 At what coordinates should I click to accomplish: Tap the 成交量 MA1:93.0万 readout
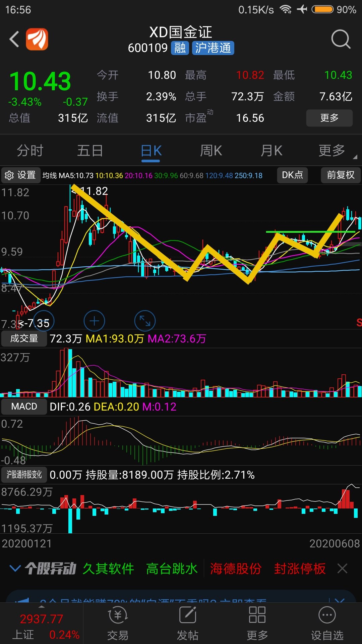pos(115,339)
